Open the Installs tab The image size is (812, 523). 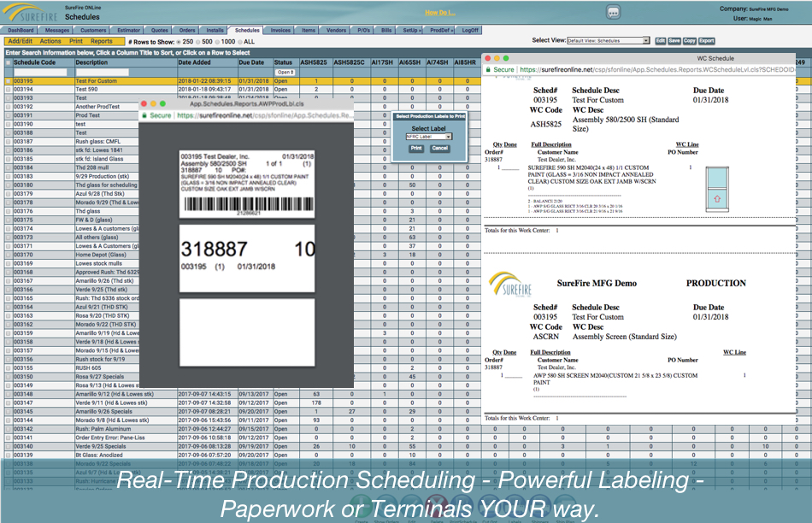click(x=215, y=31)
